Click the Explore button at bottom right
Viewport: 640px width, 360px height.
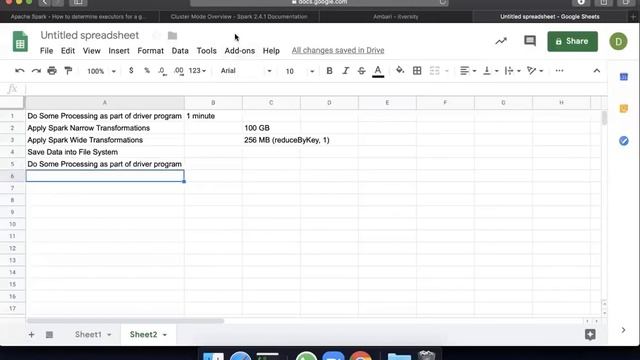click(590, 335)
